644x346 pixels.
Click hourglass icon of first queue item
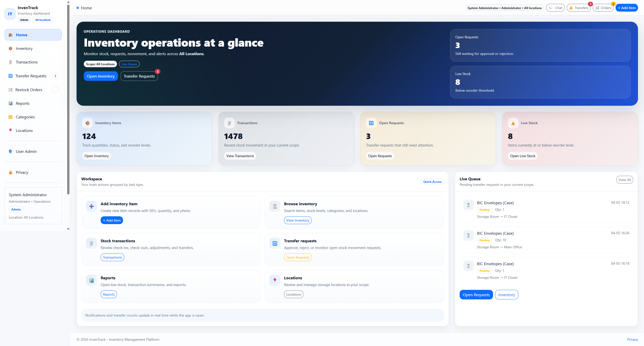pos(468,205)
